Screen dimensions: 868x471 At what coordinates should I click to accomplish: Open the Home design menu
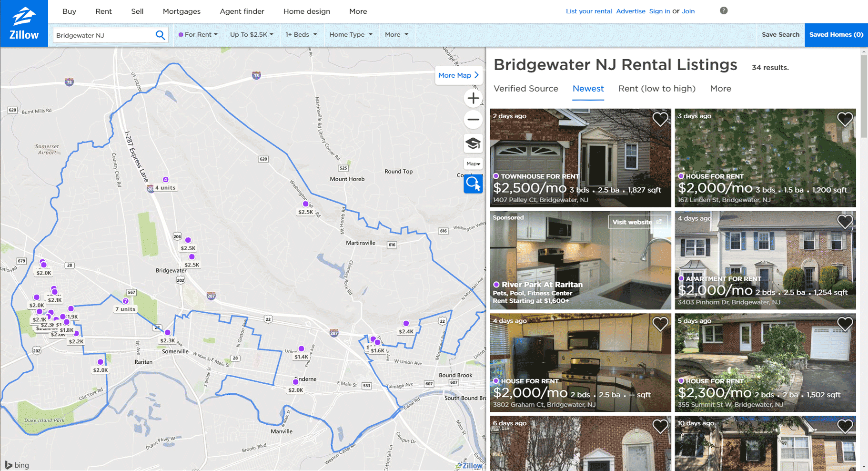coord(307,11)
